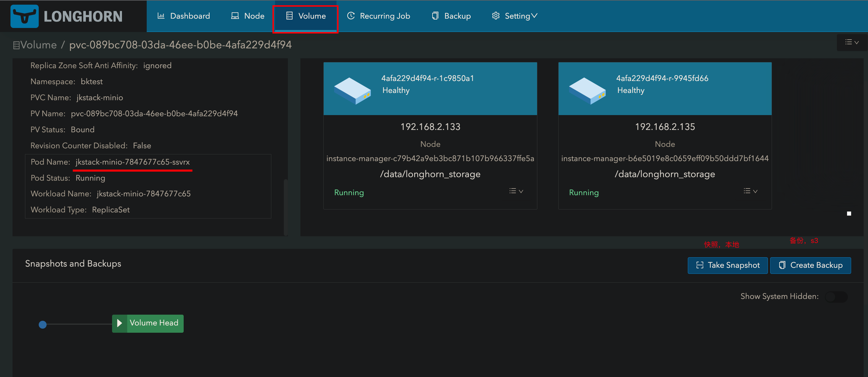Image resolution: width=868 pixels, height=377 pixels.
Task: Click the Volume Head label
Action: click(154, 323)
